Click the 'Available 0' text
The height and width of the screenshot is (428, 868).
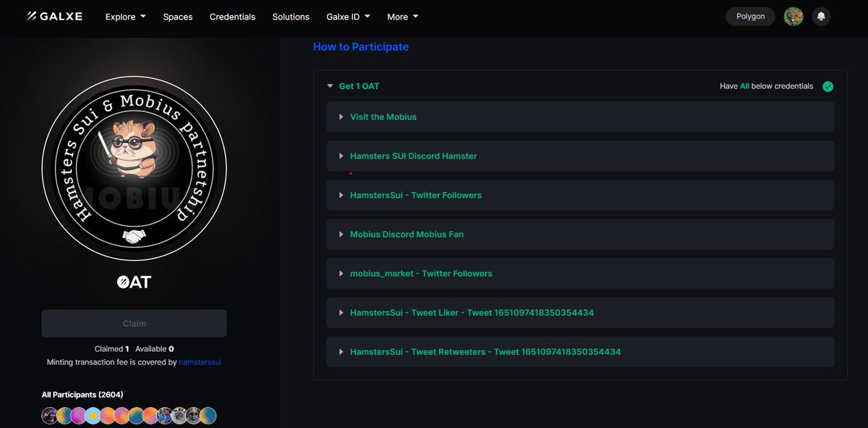(155, 348)
